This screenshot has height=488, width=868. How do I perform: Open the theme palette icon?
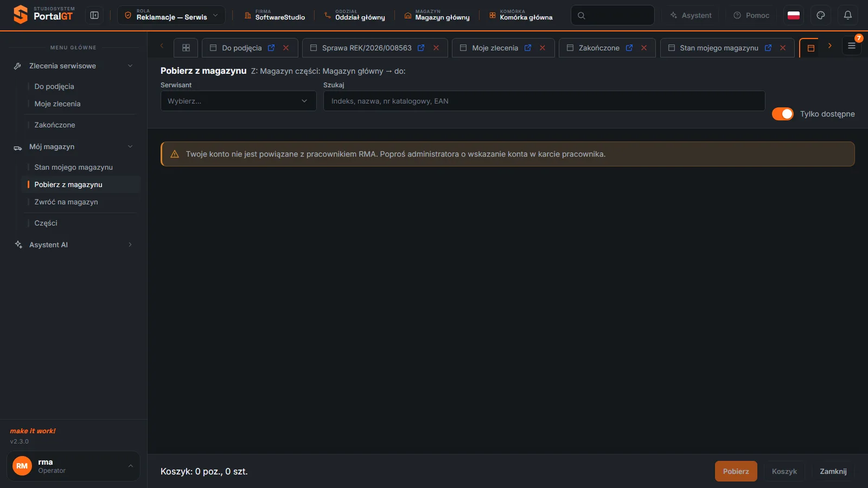click(x=821, y=15)
